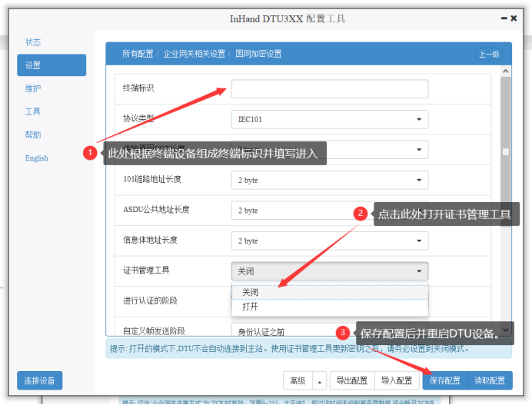
Task: Click the 上一级 back button
Action: click(489, 54)
